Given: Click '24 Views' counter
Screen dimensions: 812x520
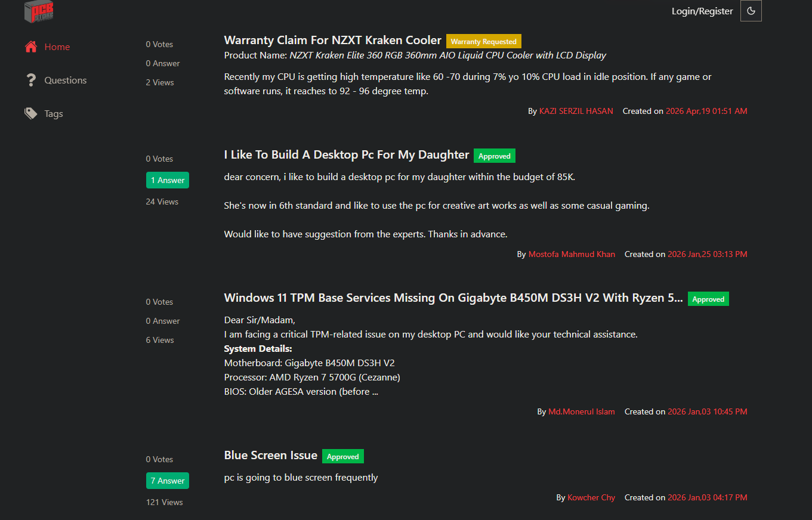Looking at the screenshot, I should [x=162, y=202].
